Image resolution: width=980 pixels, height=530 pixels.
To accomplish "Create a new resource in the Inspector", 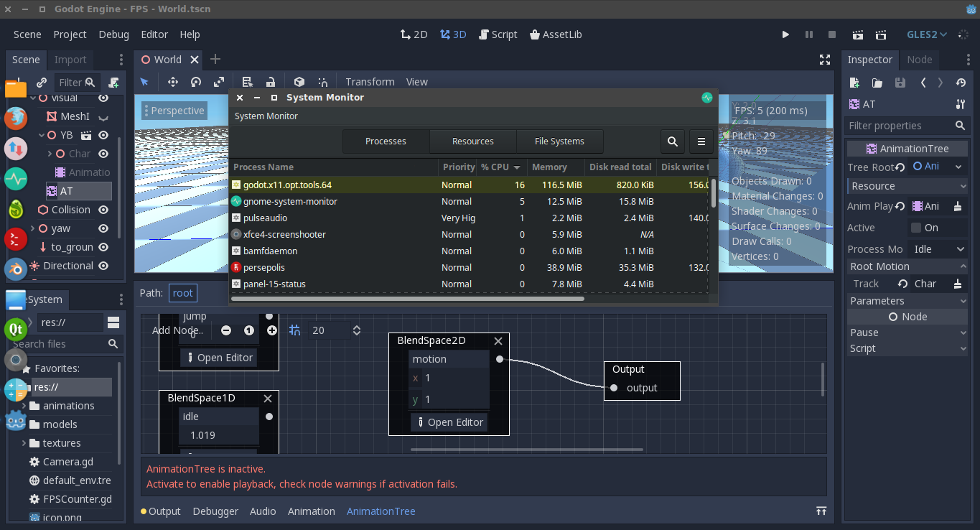I will [854, 83].
